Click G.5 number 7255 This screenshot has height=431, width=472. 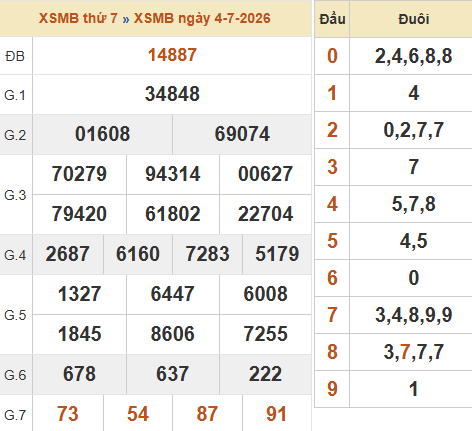click(265, 334)
